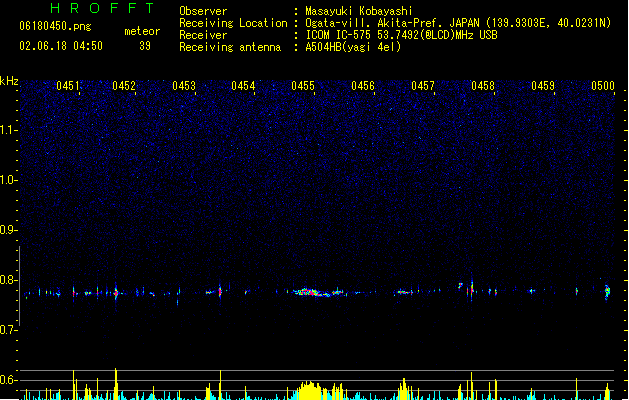Click the 0.8 kHz axis label
This screenshot has height=400, width=629.
(9, 280)
